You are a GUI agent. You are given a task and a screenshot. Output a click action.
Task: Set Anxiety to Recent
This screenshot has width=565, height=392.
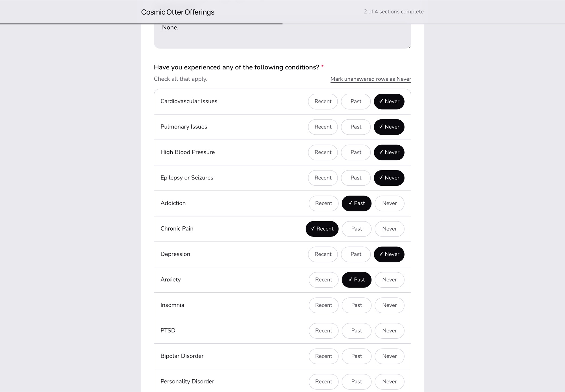coord(323,280)
